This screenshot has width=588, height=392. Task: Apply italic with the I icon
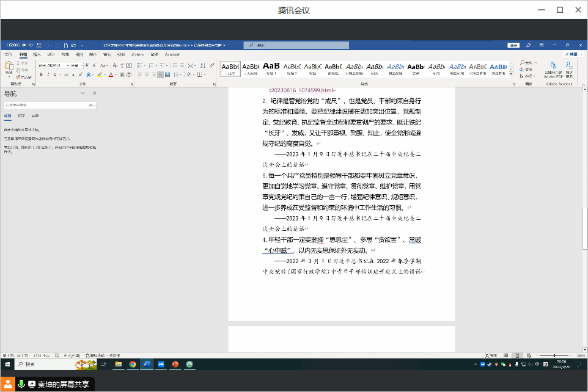tap(48, 74)
